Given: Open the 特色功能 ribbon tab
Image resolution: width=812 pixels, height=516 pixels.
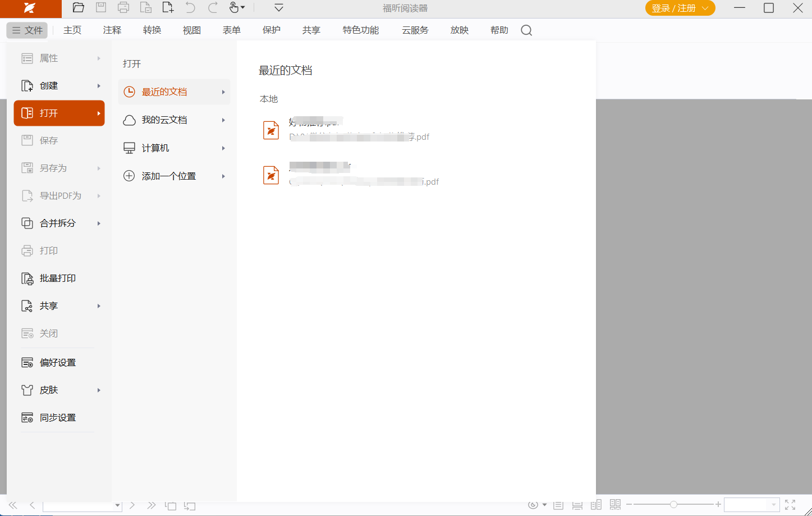Looking at the screenshot, I should coord(361,30).
